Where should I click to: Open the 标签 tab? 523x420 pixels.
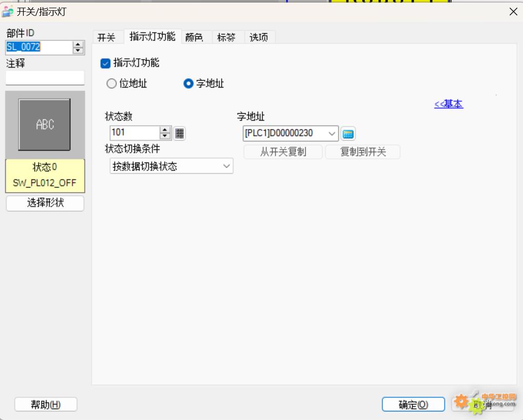click(x=226, y=37)
